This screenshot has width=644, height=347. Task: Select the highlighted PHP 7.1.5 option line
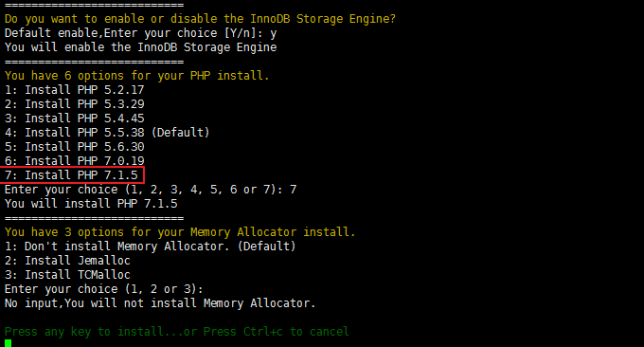(71, 175)
